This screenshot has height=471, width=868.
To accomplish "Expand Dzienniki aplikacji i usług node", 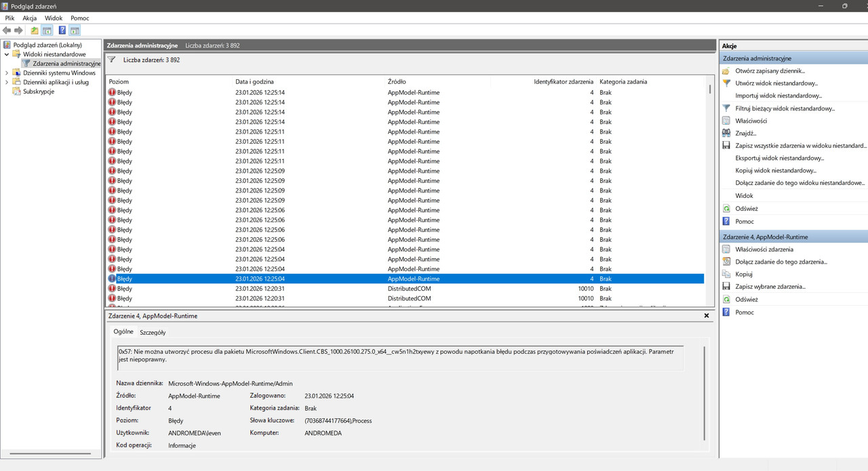I will [7, 82].
